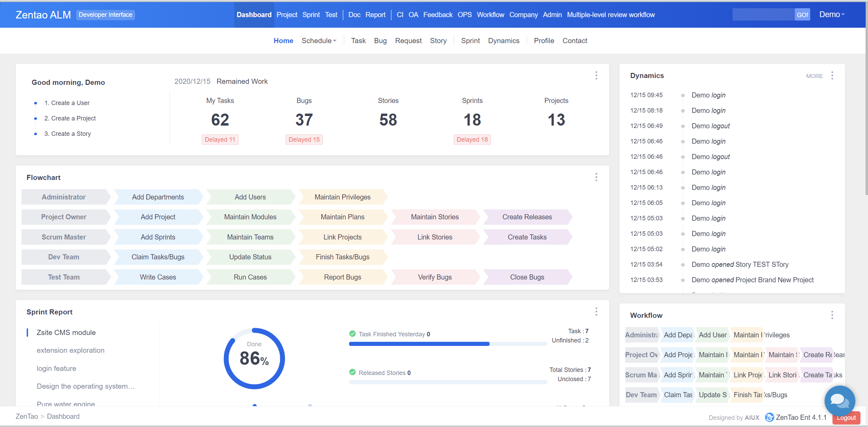
Task: Select Zsite CMS module sprint
Action: tap(66, 333)
